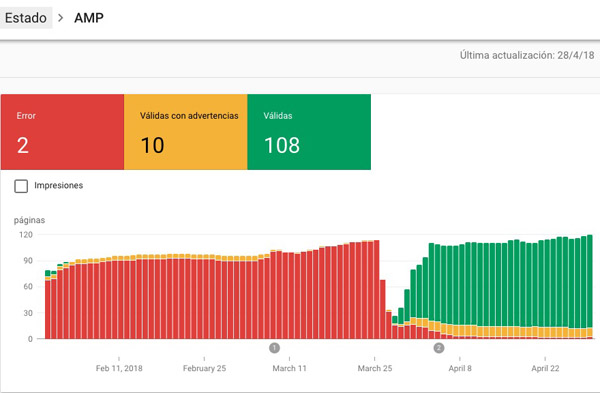The height and width of the screenshot is (393, 600).
Task: Select the Válidas con advertencias card
Action: click(186, 132)
